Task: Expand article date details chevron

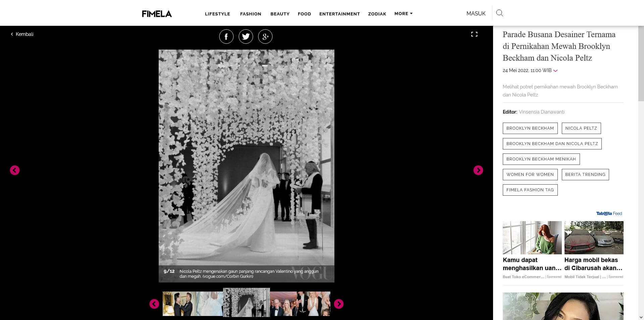Action: (555, 71)
